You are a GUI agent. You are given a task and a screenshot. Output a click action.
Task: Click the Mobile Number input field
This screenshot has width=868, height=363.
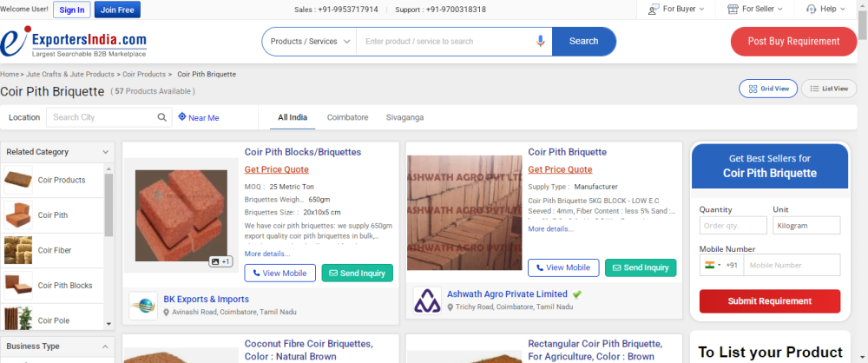[792, 265]
